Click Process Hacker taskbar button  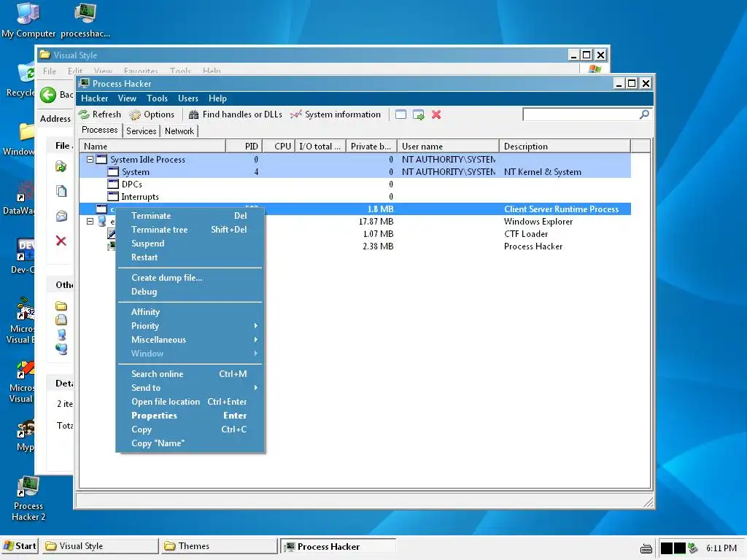pyautogui.click(x=338, y=546)
